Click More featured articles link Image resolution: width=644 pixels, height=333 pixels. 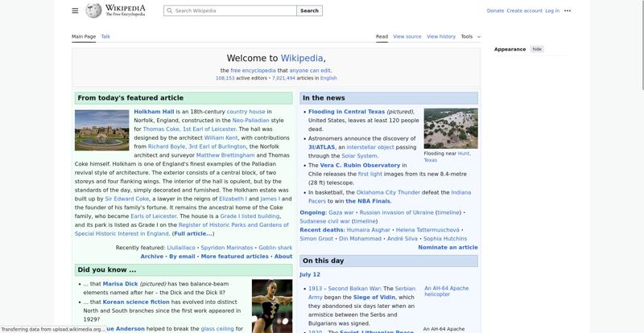click(234, 257)
